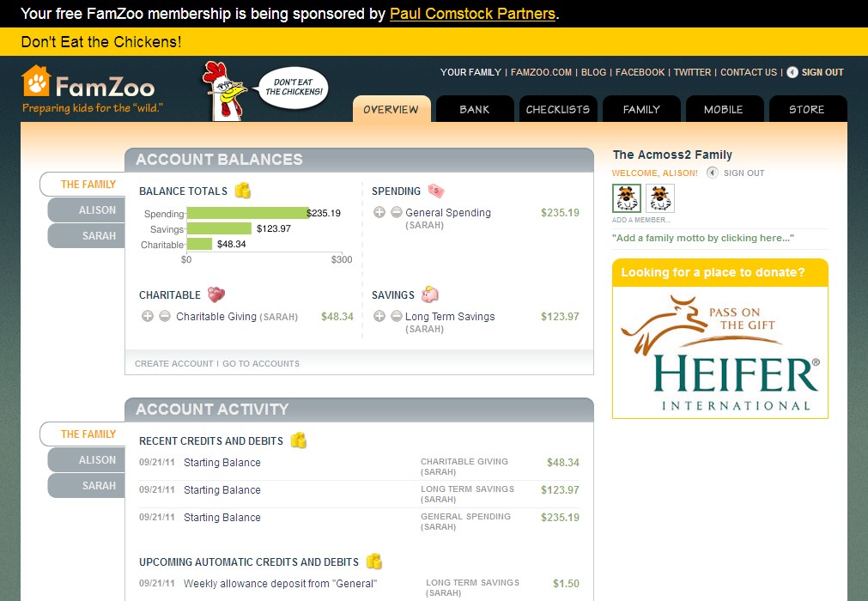Open the General Spending account
Image resolution: width=868 pixels, height=601 pixels.
[448, 213]
